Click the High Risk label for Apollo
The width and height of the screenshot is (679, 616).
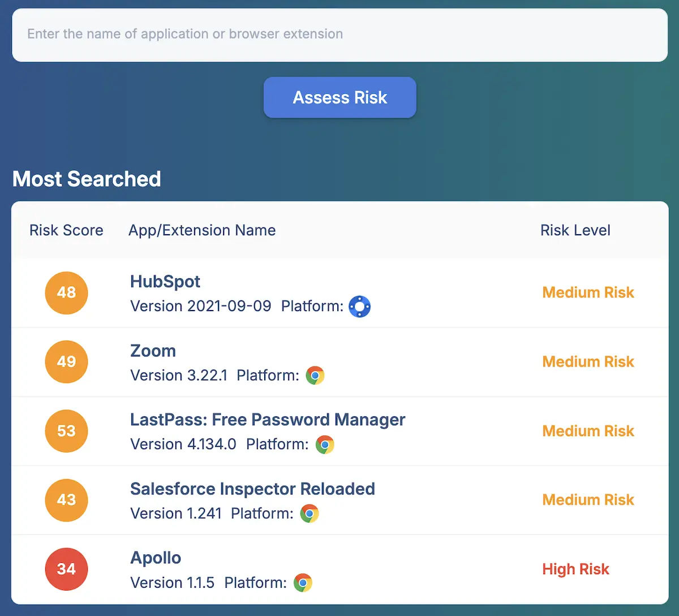coord(575,569)
